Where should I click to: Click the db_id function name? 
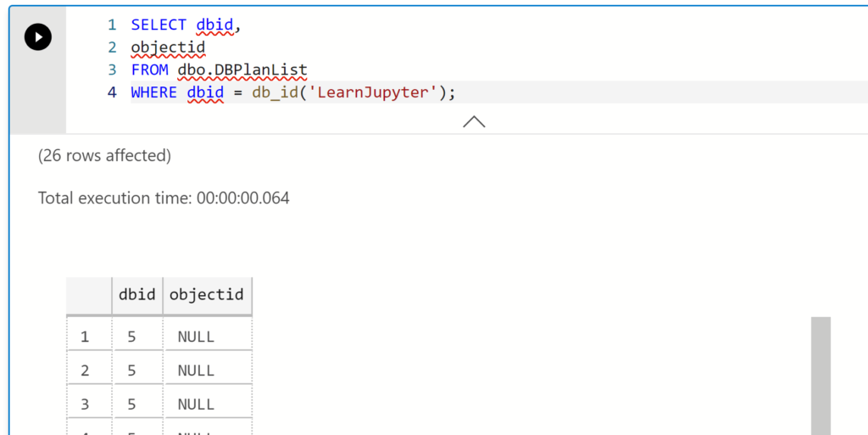(275, 92)
